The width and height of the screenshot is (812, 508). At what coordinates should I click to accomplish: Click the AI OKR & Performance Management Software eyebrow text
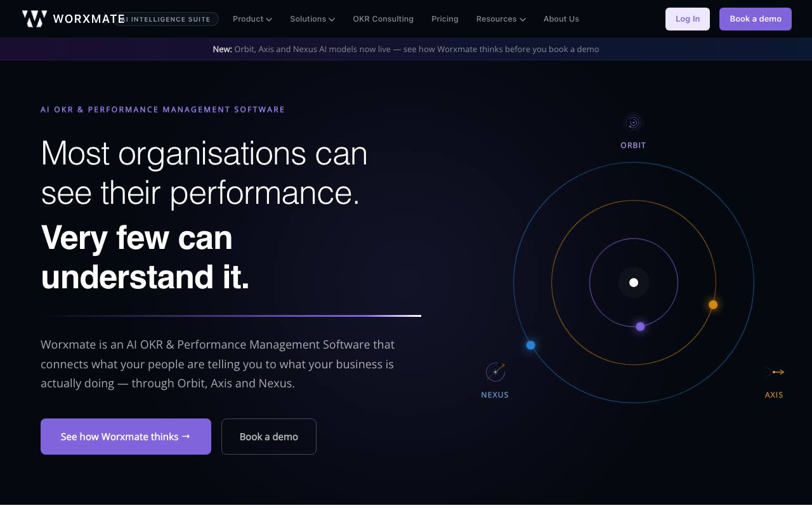[163, 110]
